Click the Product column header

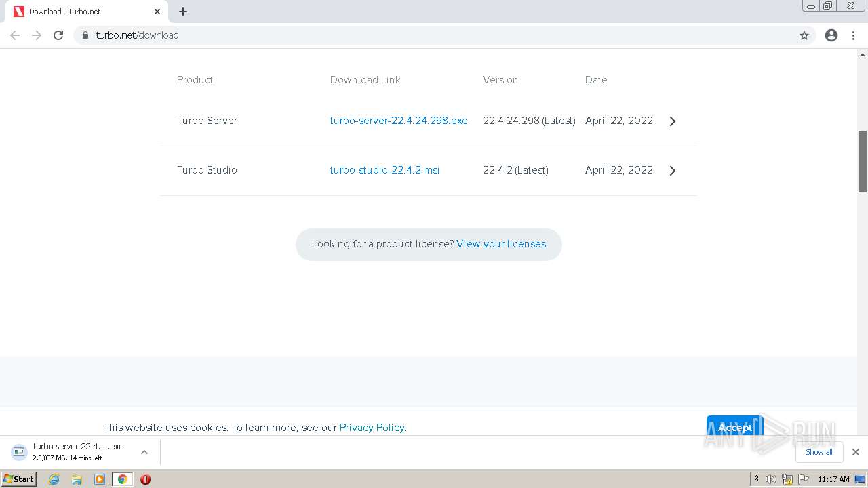[195, 80]
